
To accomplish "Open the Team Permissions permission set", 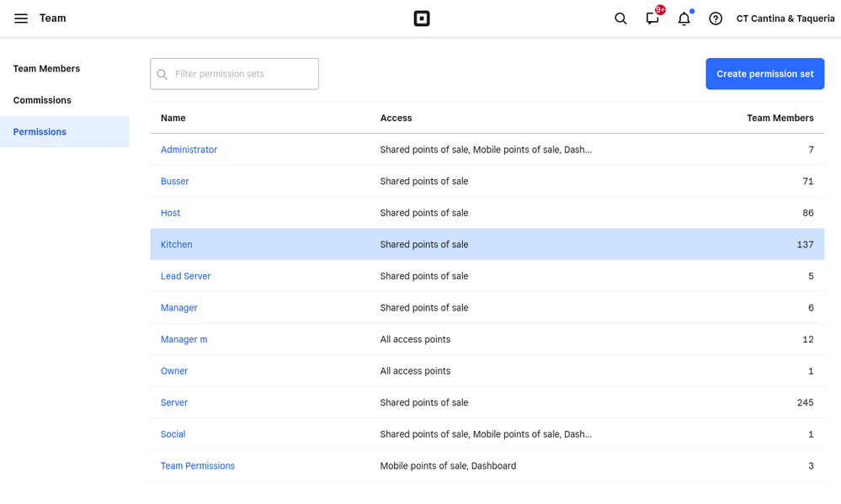I will coord(197,465).
